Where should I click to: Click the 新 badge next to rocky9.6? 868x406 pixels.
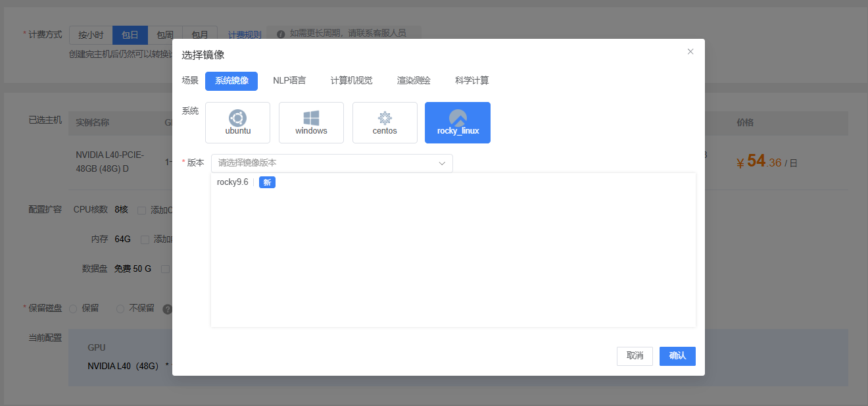point(267,182)
